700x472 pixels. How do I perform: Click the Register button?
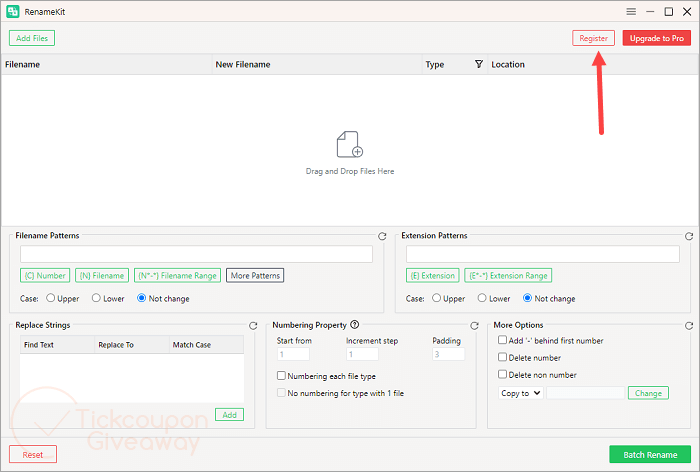[593, 38]
